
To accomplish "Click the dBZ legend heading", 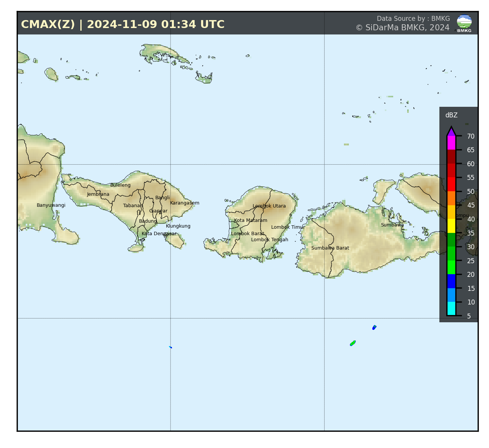I will pos(451,115).
